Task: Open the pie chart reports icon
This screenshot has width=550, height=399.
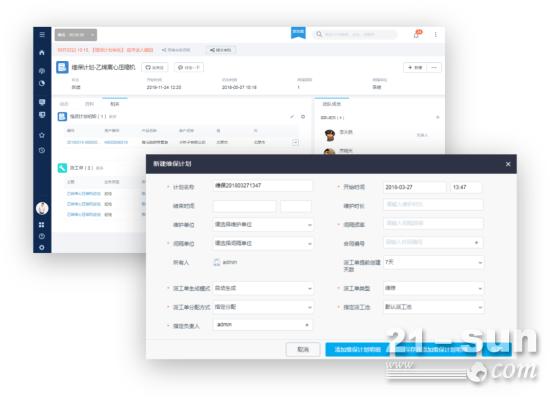Action: [42, 83]
